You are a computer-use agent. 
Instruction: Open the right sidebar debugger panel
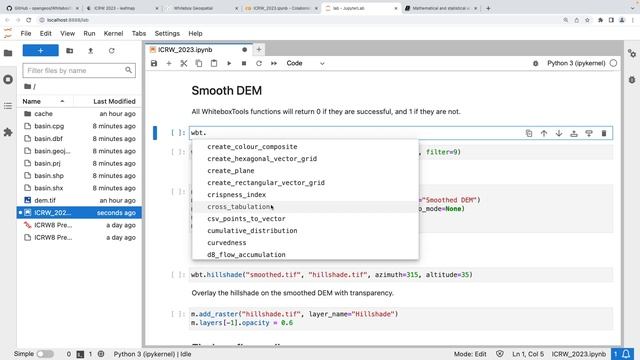[632, 80]
